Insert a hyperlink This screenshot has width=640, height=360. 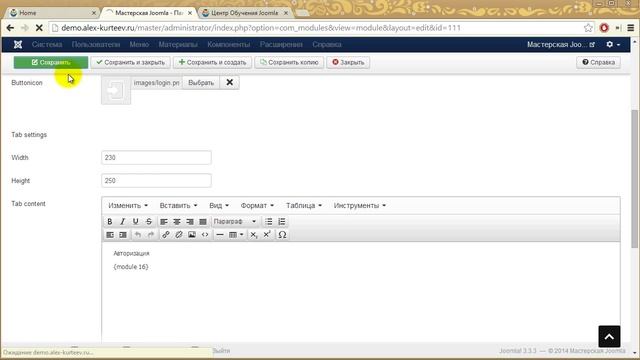coord(166,235)
